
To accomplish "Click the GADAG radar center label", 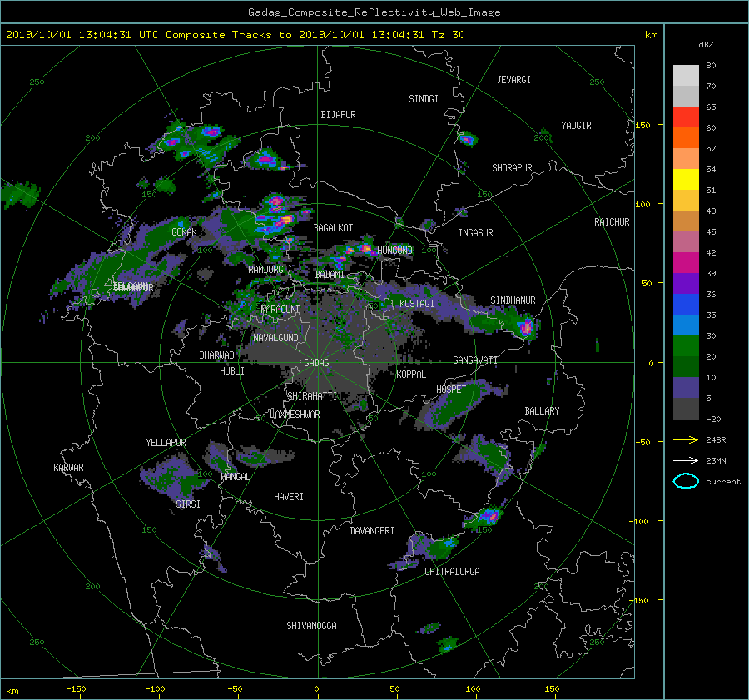I will click(x=316, y=363).
